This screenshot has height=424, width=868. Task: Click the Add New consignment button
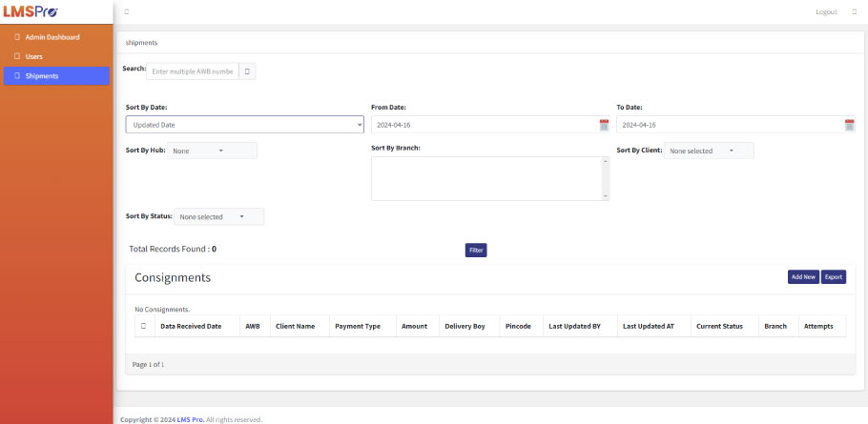point(802,276)
